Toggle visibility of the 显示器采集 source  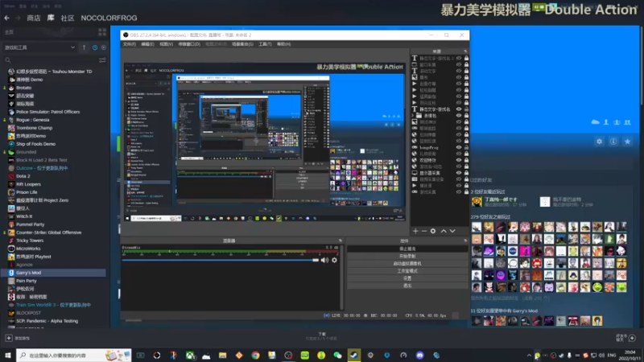click(x=459, y=173)
